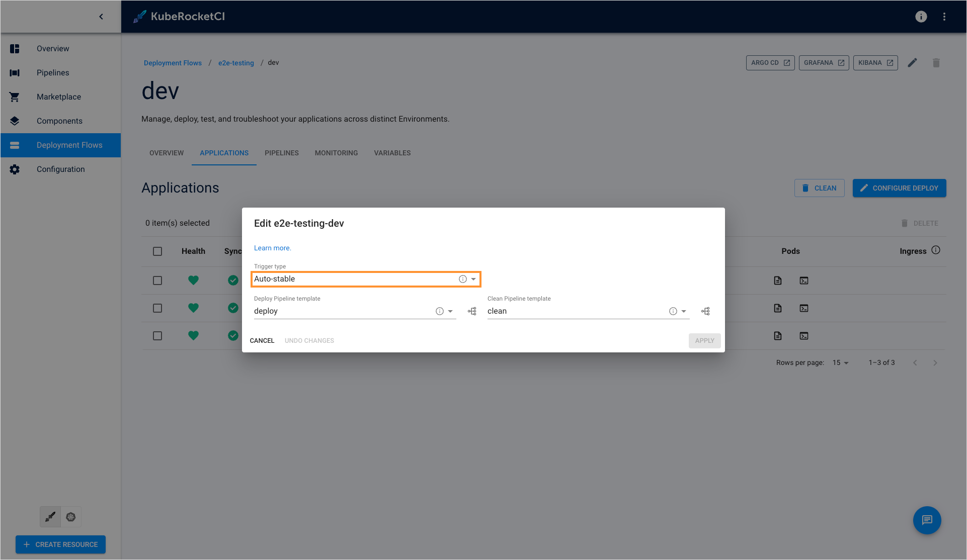Click the second row logs document icon
Screen dimensions: 967x560
[778, 308]
